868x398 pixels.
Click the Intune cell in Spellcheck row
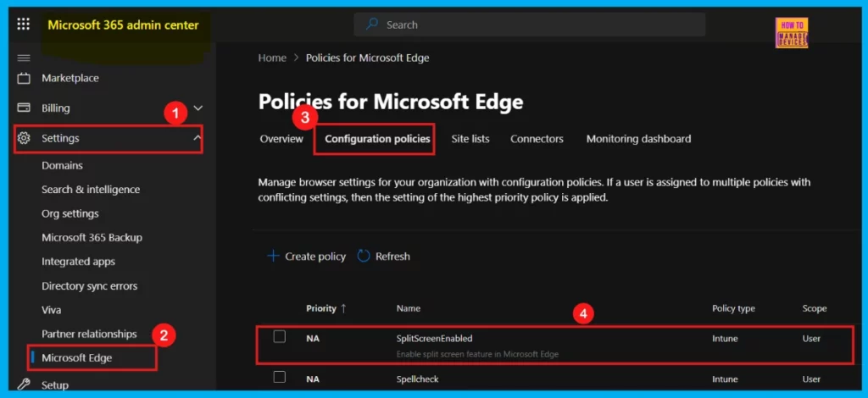coord(725,379)
